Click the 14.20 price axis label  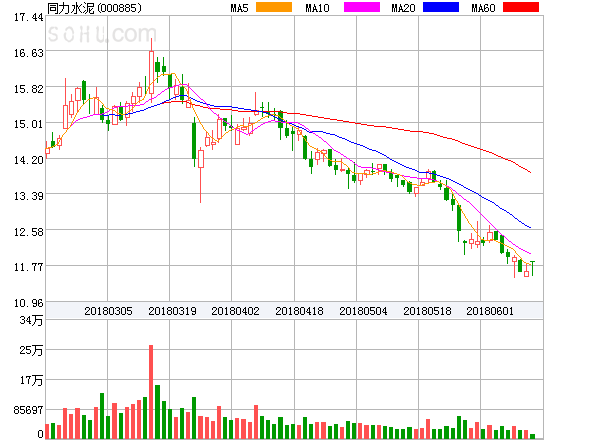point(29,160)
